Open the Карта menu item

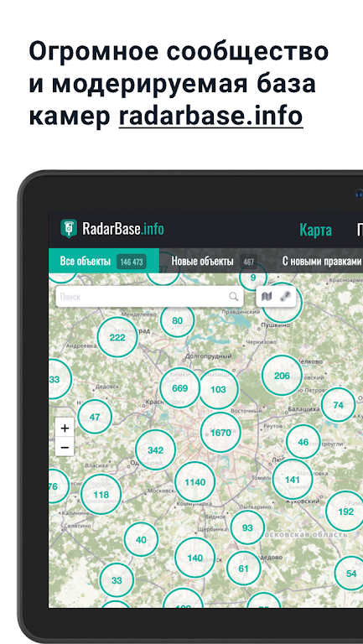315,230
